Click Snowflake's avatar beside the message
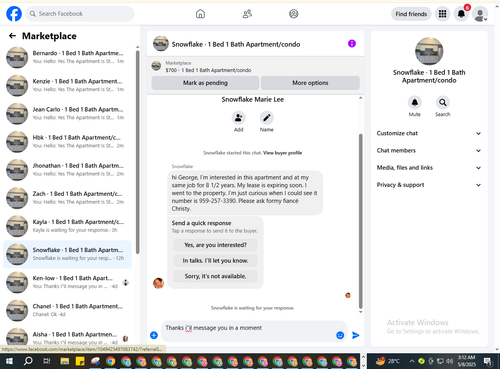The width and height of the screenshot is (500, 369). 158,283
